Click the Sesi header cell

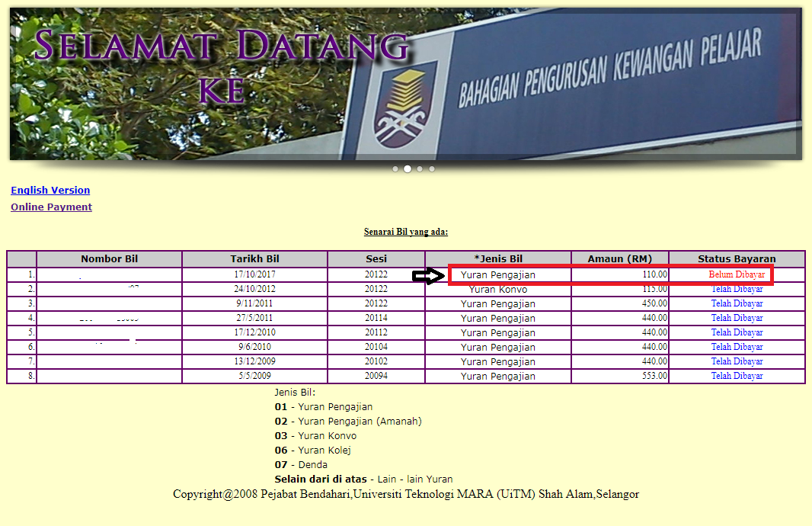[376, 259]
